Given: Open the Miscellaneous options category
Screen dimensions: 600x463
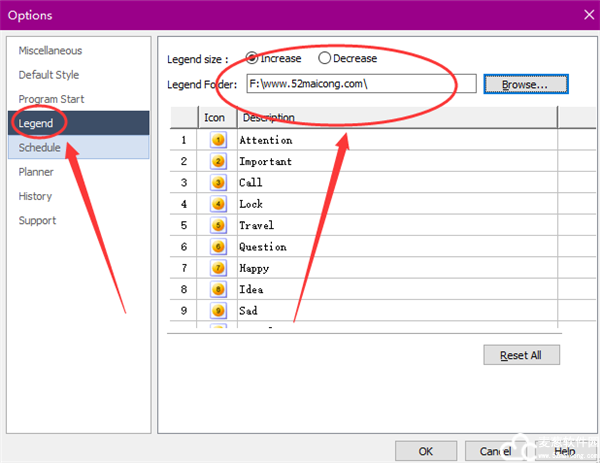Looking at the screenshot, I should pyautogui.click(x=50, y=51).
